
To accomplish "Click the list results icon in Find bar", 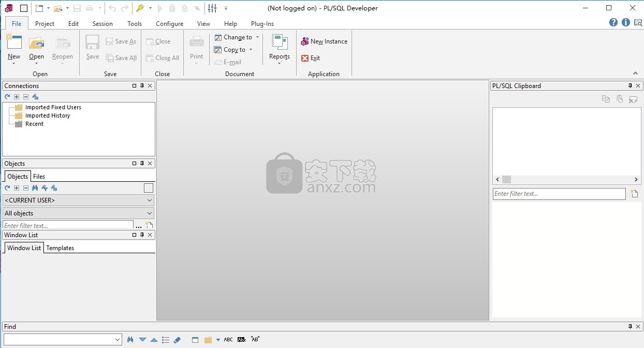I will coord(166,340).
